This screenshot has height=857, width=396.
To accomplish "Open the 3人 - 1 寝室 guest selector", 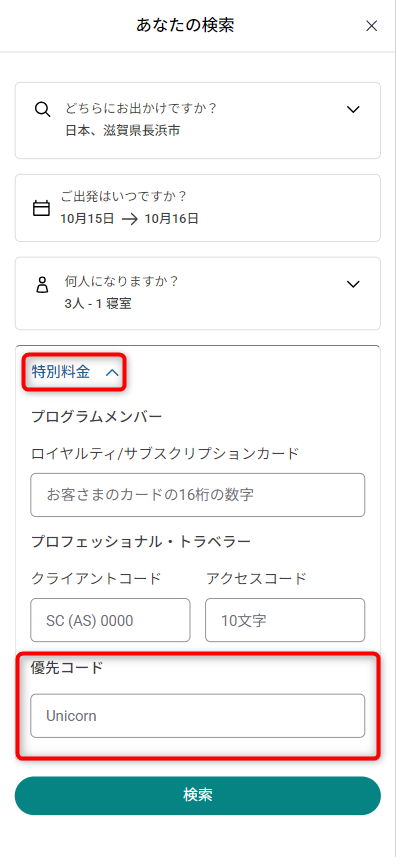I will pyautogui.click(x=198, y=294).
